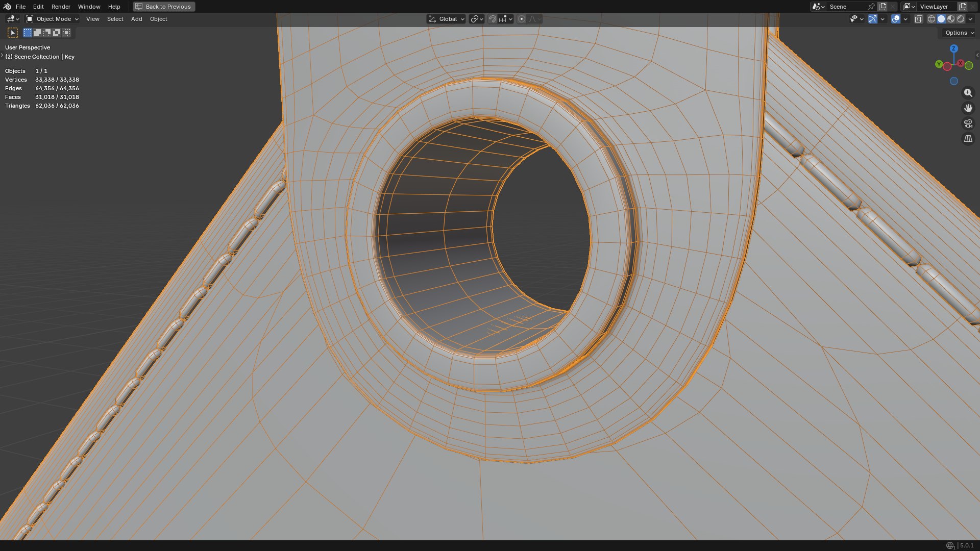This screenshot has height=551, width=980.
Task: Toggle X-ray view
Action: tap(918, 19)
